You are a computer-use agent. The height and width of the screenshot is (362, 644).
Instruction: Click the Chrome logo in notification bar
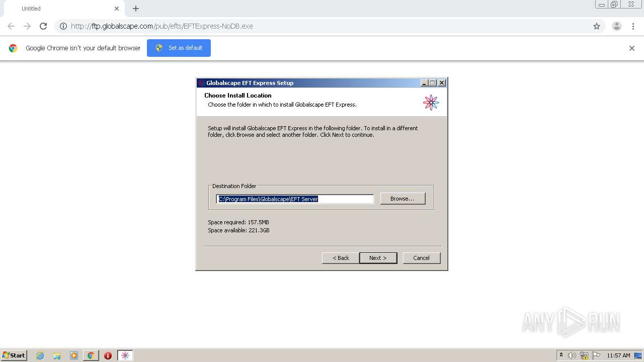click(x=13, y=48)
